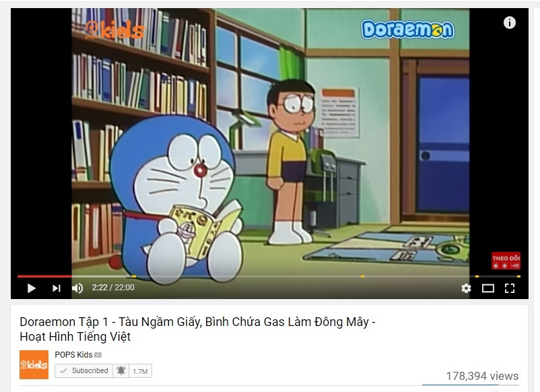Click the red THEO DÕI subscribe overlay
The image size is (540, 392).
point(506,261)
